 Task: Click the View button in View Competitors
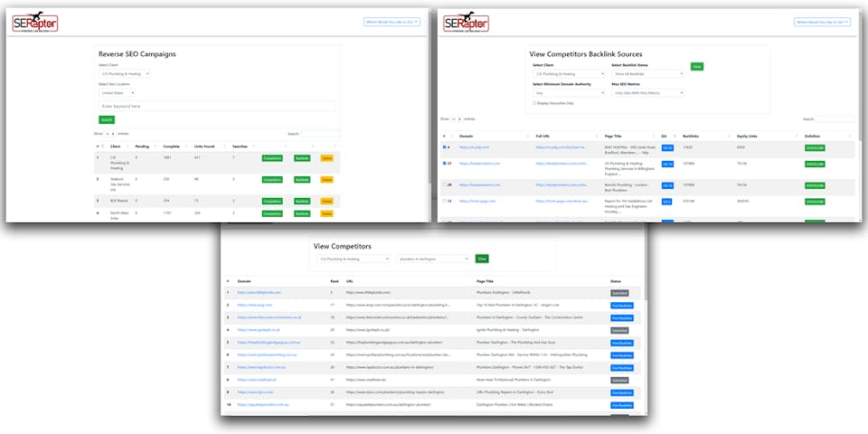click(482, 259)
